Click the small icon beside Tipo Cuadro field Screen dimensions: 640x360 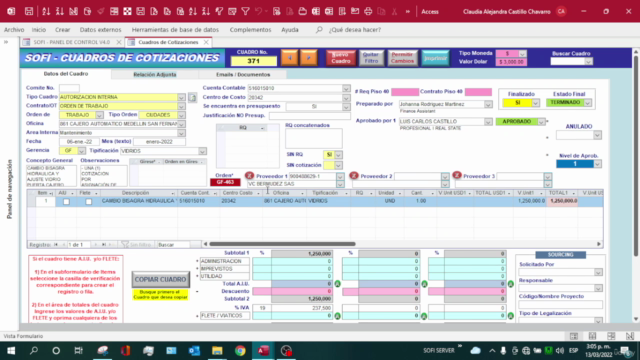(192, 97)
